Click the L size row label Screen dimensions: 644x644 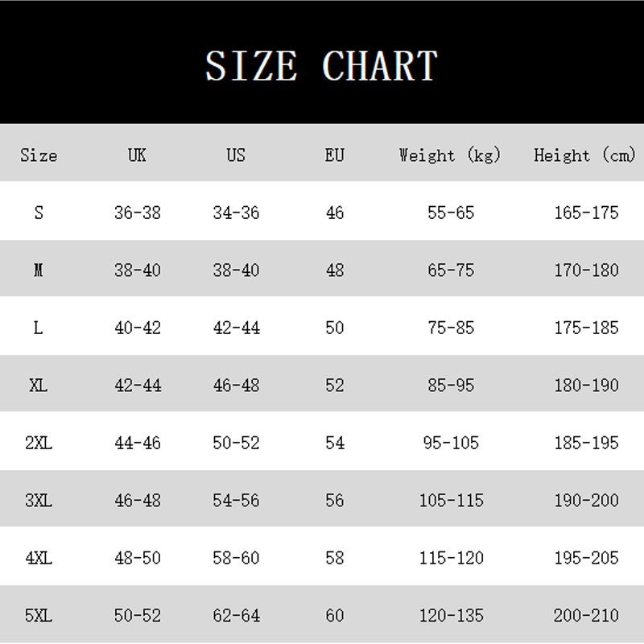39,328
